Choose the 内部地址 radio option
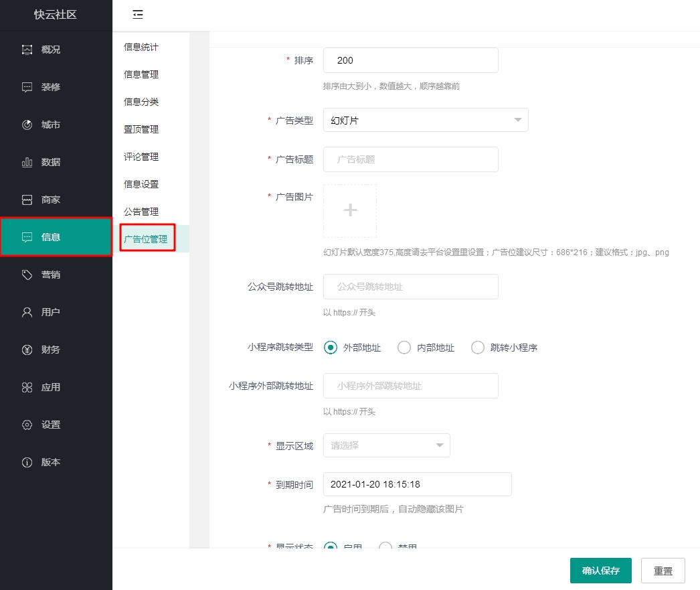This screenshot has width=700, height=590. [404, 348]
